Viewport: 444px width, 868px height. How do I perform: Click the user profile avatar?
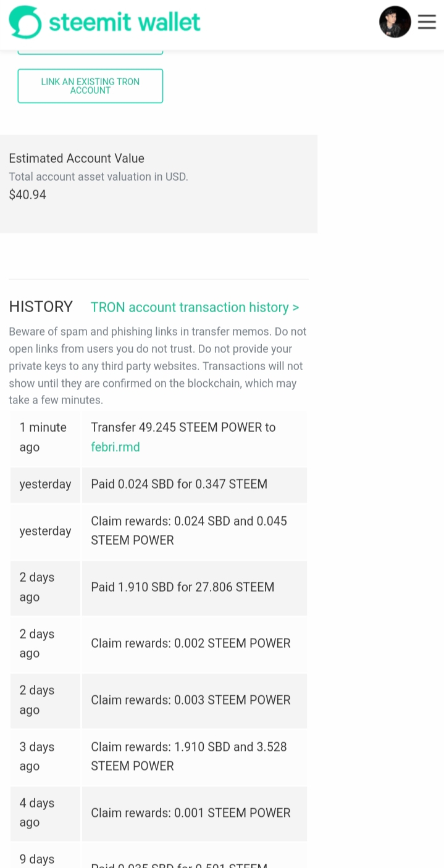tap(395, 22)
